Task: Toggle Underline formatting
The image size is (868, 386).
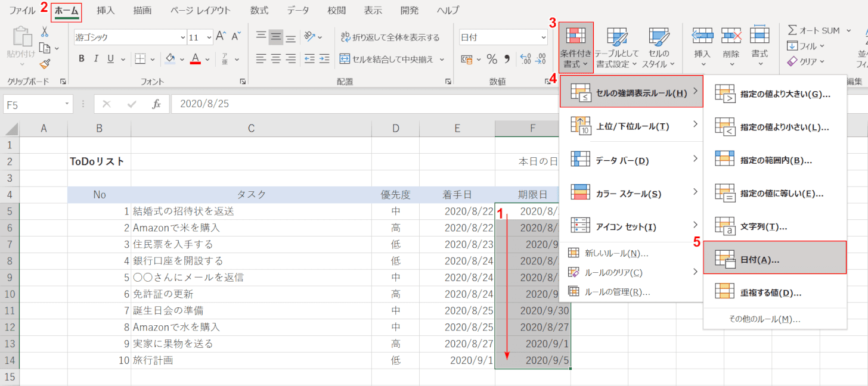Action: (x=110, y=59)
